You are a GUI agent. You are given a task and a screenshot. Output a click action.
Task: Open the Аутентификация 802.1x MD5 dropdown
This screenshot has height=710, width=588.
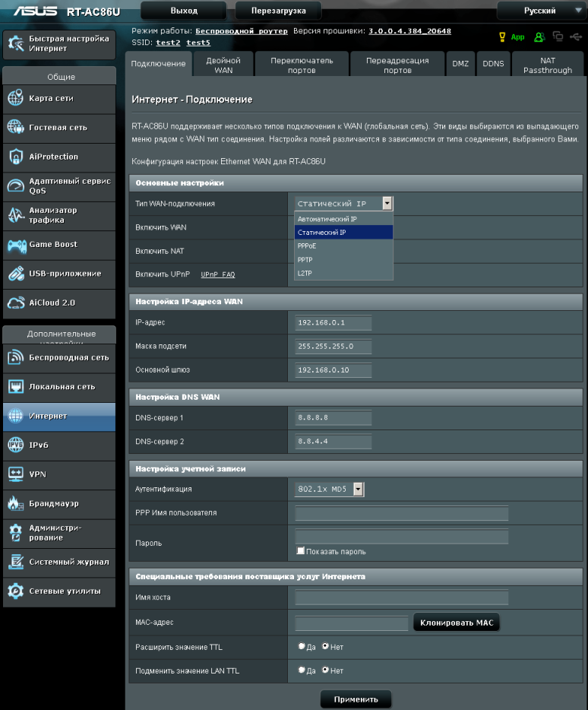329,489
